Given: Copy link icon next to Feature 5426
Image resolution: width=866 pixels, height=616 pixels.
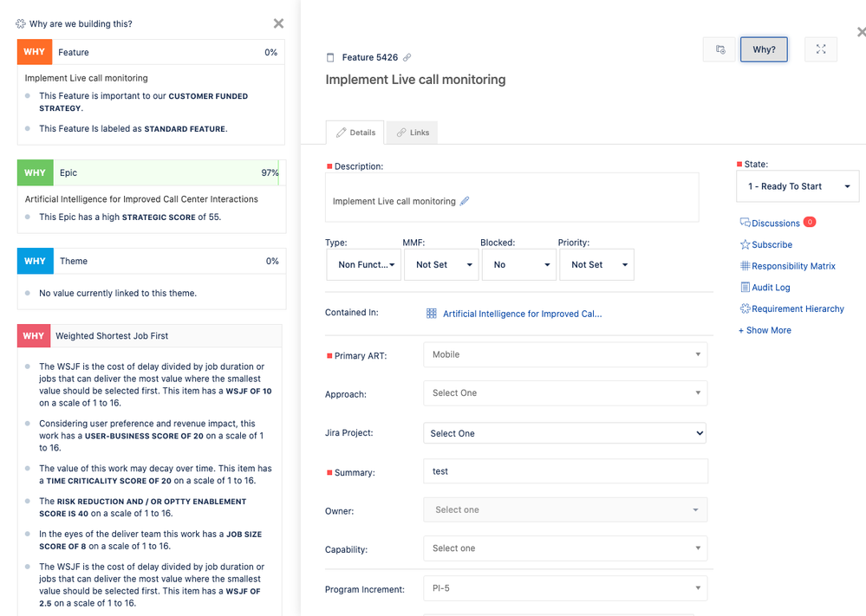Looking at the screenshot, I should click(407, 57).
